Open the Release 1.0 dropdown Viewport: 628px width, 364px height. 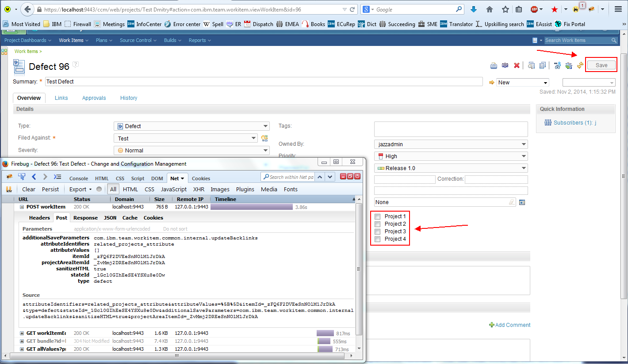(451, 168)
